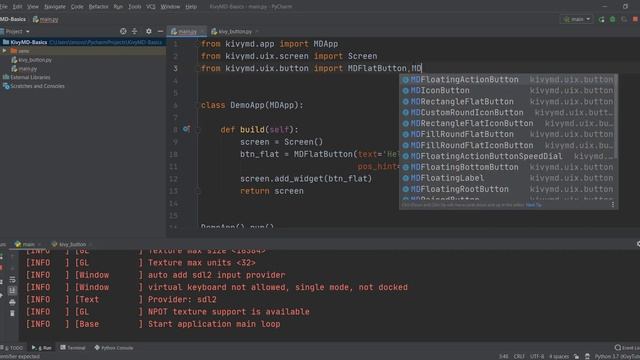Click the Debug bug icon in toolbar
The width and height of the screenshot is (640, 360).
(613, 19)
